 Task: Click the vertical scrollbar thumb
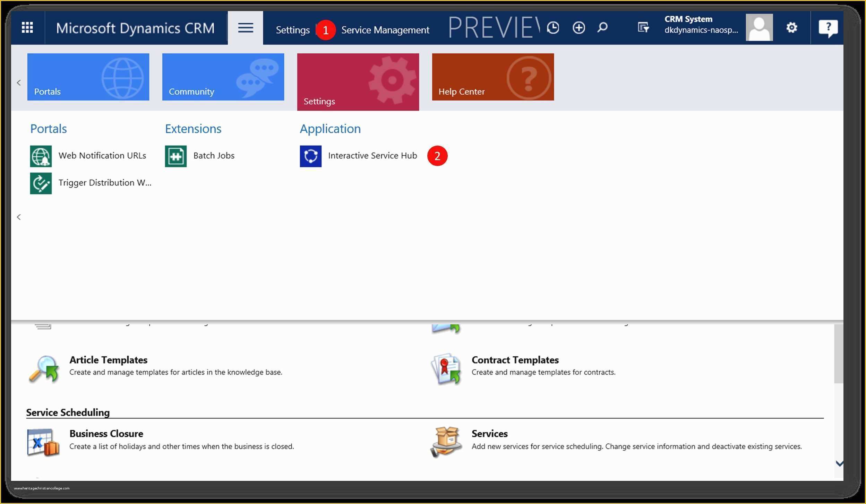tap(839, 354)
